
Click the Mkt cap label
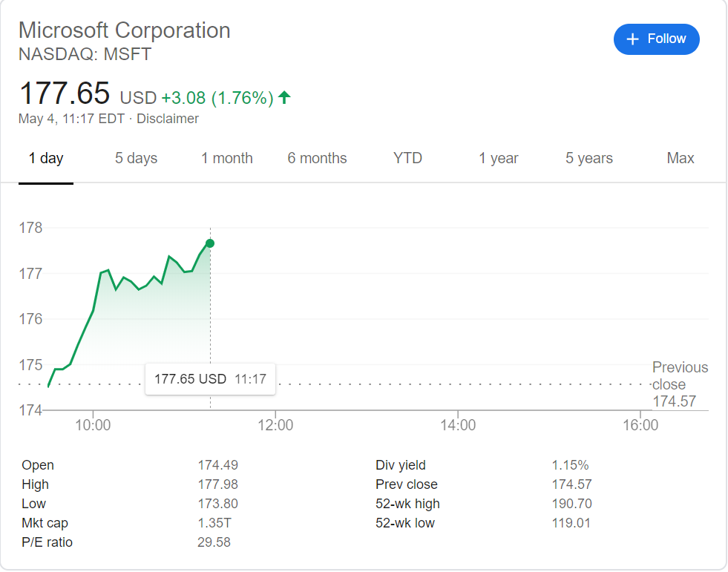point(45,523)
